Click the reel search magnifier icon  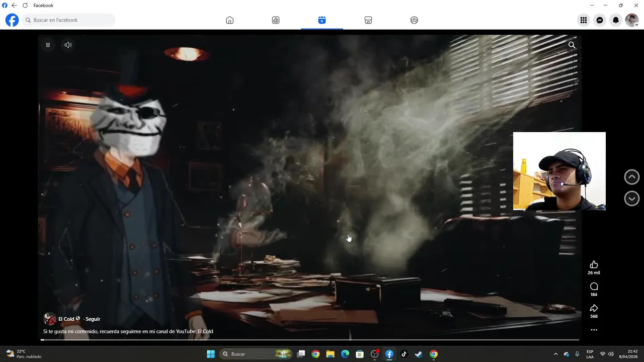572,45
